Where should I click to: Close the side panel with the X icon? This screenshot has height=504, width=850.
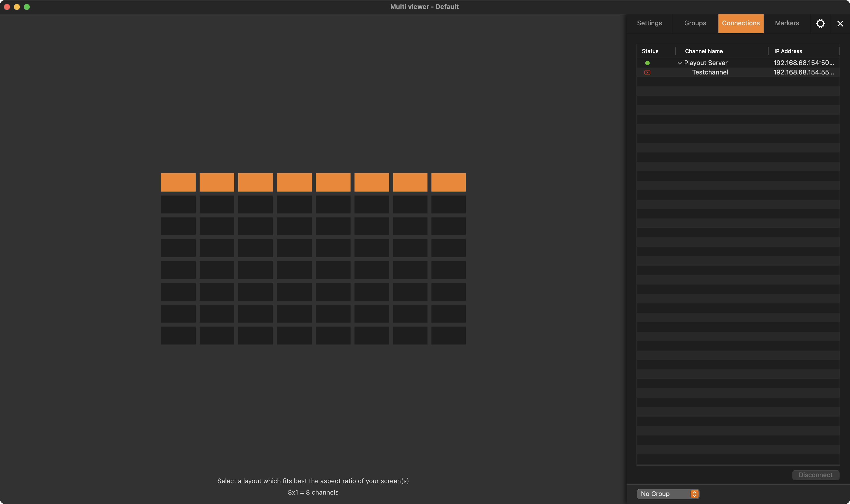[x=840, y=23]
